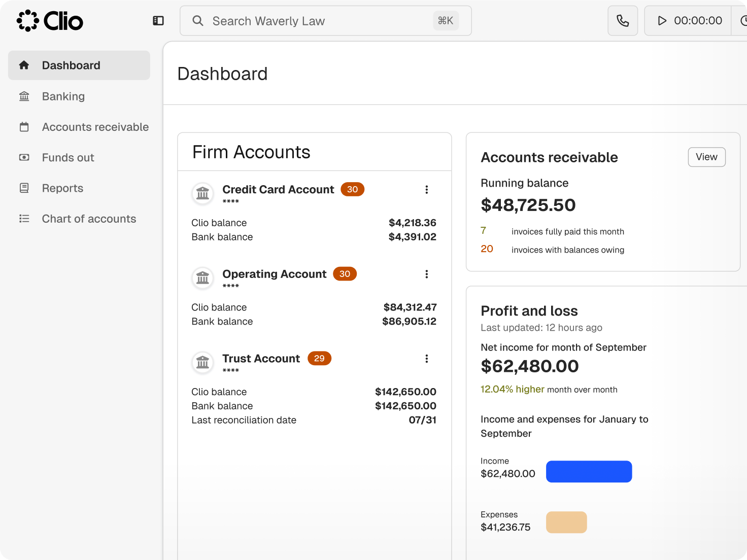Go to Dashboard in sidebar
Viewport: 747px width, 560px height.
79,65
